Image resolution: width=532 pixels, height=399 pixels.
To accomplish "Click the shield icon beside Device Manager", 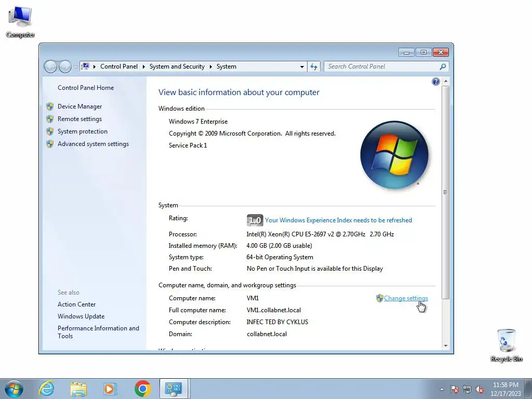I will 50,107.
